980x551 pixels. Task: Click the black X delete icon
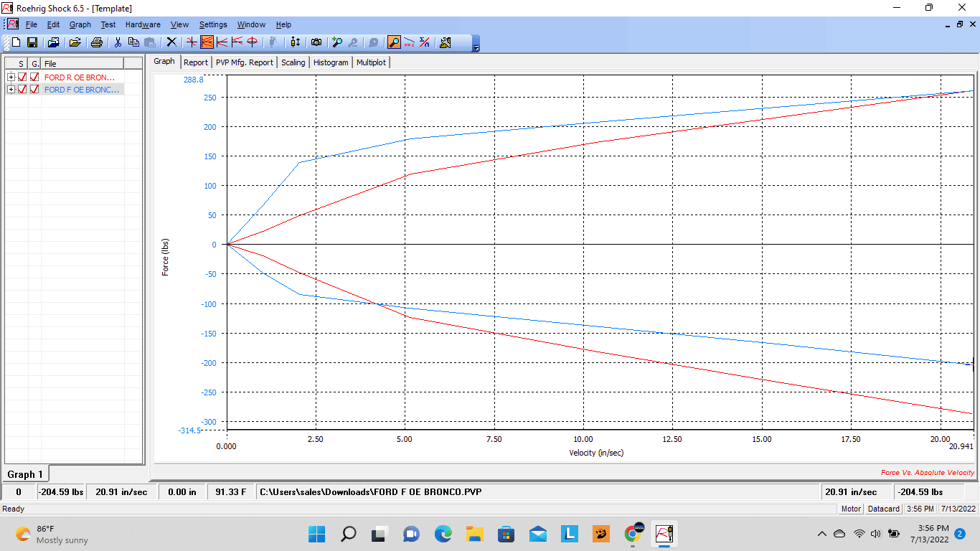(x=171, y=42)
